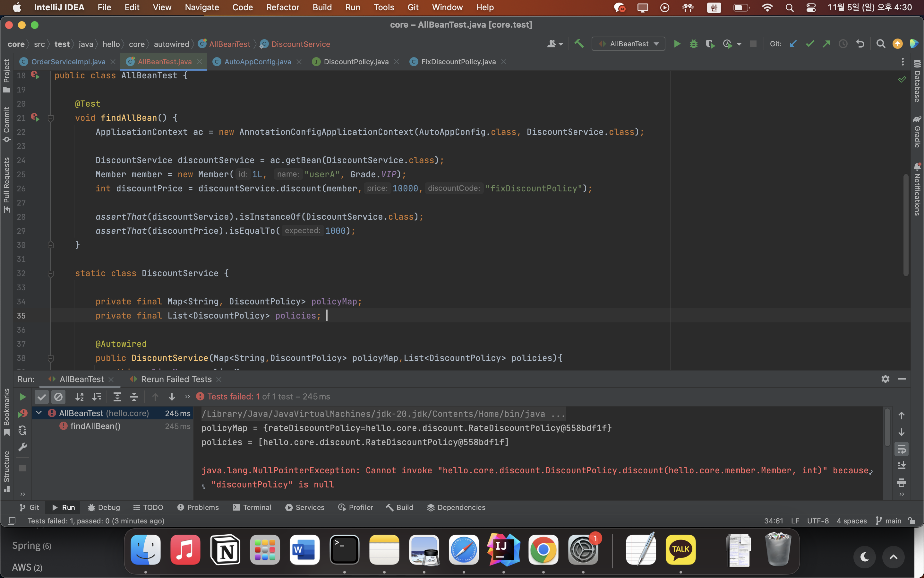Screen dimensions: 924x578
Task: Open the profiler run options dropdown arrow
Action: (739, 44)
